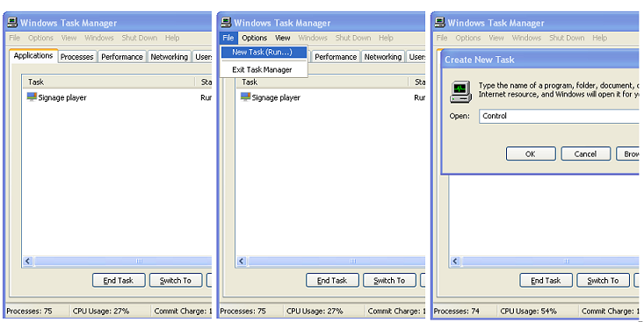Image resolution: width=644 pixels, height=322 pixels.
Task: Click "CPU Usage: 27%" status in left window
Action: [x=101, y=311]
